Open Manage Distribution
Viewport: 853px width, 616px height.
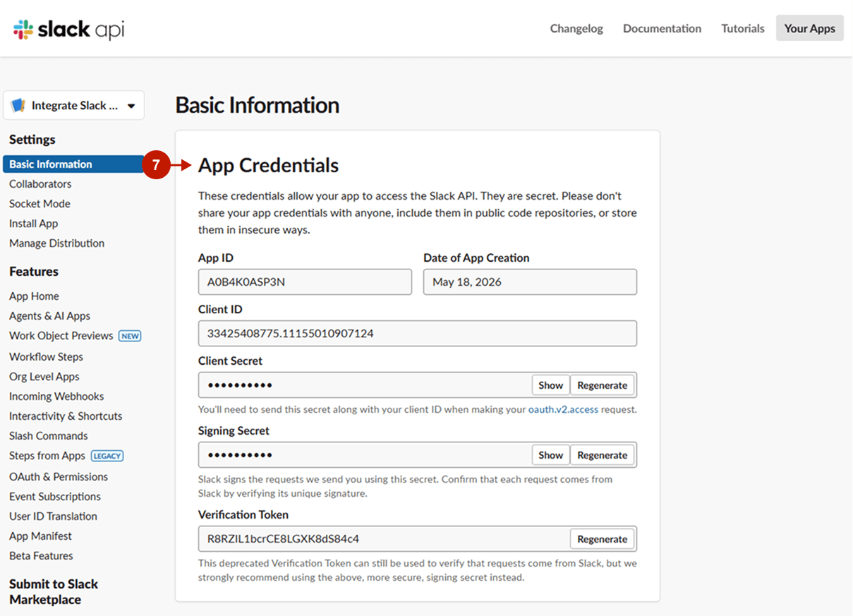click(x=56, y=243)
